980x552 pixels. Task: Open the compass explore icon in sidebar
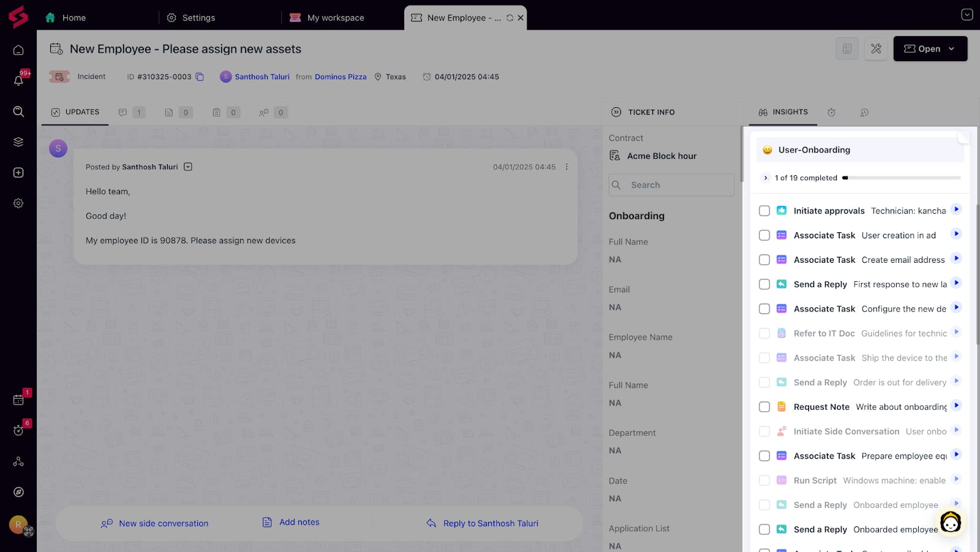(x=18, y=492)
